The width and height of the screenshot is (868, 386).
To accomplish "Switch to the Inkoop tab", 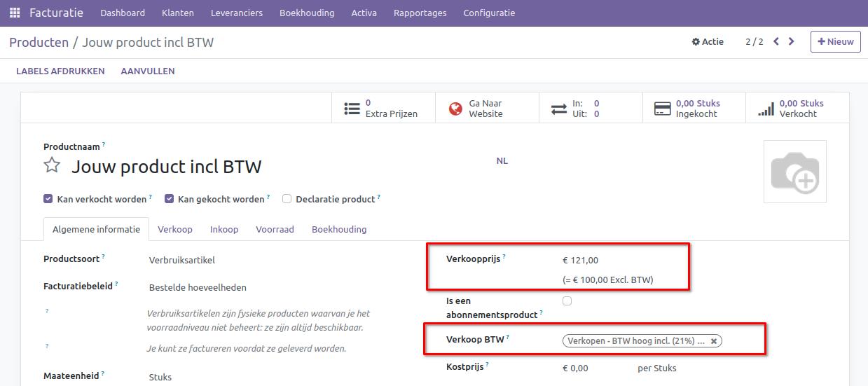I will click(x=224, y=229).
